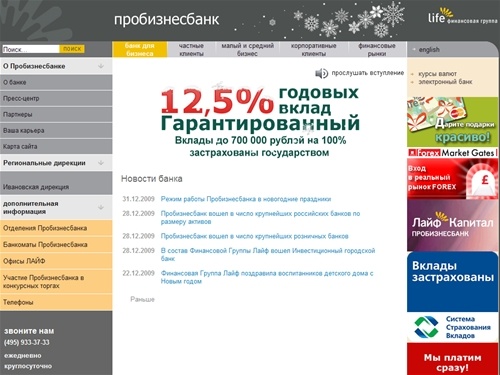Viewport: 500px width, 375px height.
Task: Open the life financial group logo
Action: [x=462, y=16]
